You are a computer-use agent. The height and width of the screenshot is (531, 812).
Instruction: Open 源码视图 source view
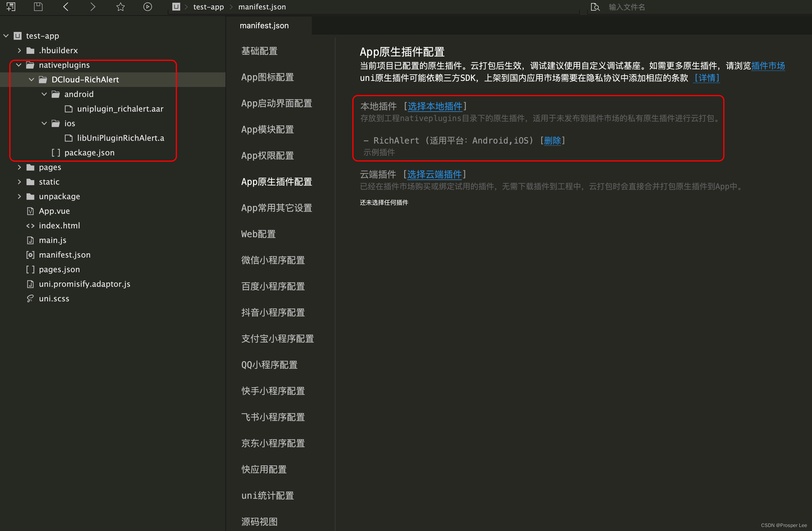(260, 522)
